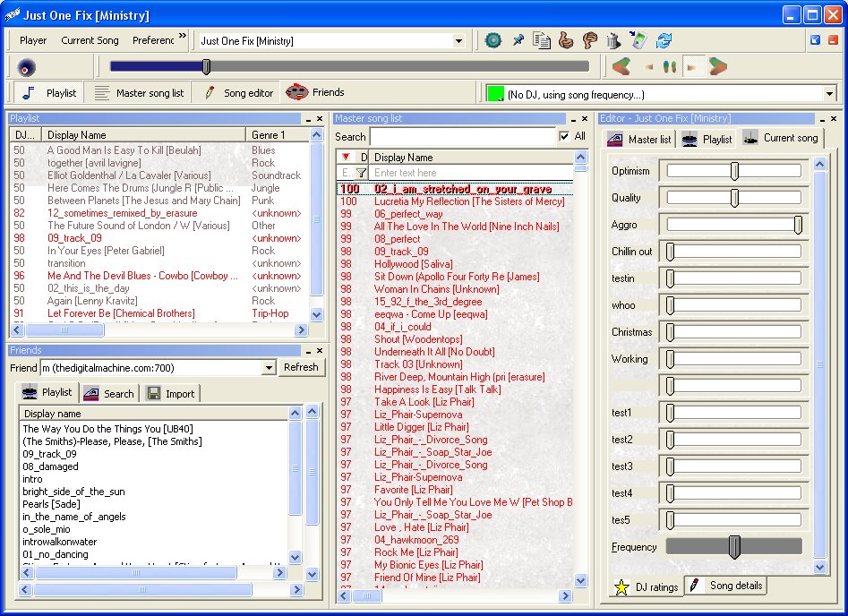Click the Optimism rating slider
Image resolution: width=848 pixels, height=616 pixels.
coord(734,171)
